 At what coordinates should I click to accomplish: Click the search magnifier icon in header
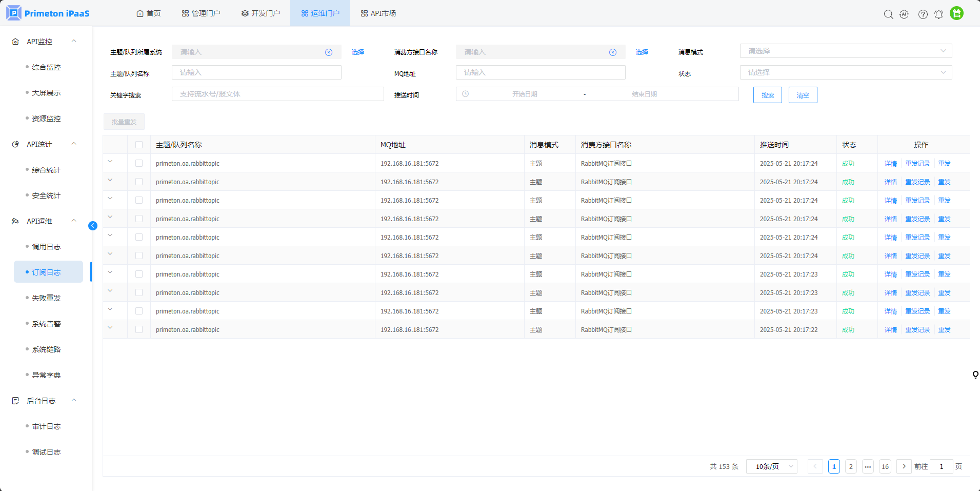(888, 14)
